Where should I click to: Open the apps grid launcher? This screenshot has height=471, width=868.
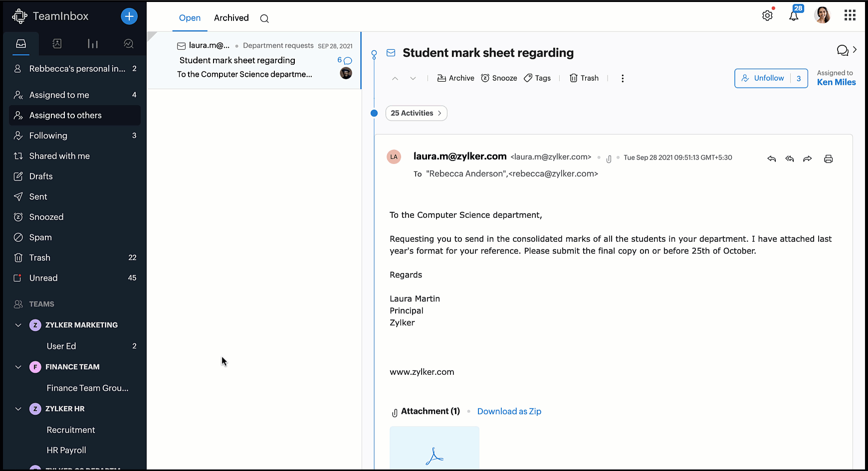tap(850, 16)
